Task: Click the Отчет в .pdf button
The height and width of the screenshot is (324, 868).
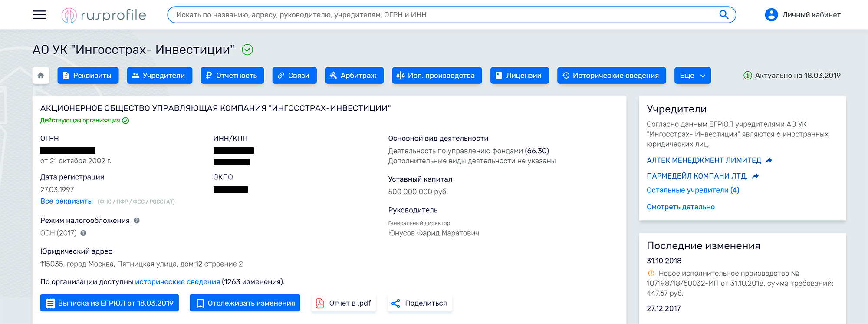Action: click(344, 303)
